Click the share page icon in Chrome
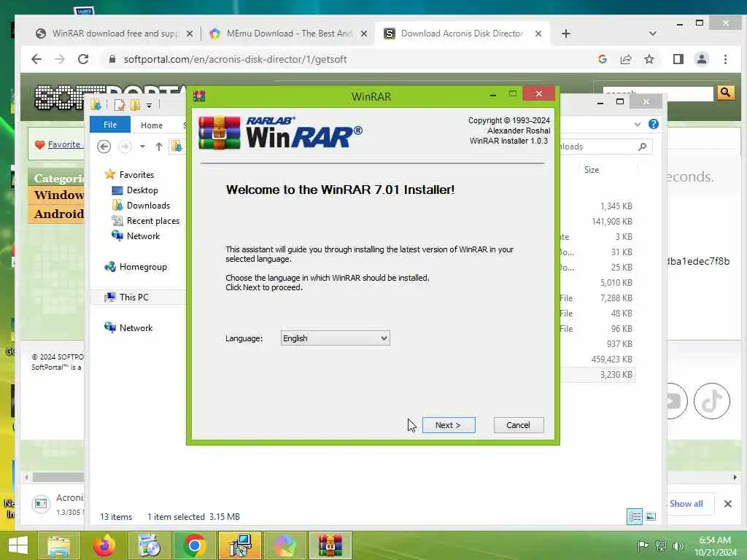The width and height of the screenshot is (747, 560). tap(625, 59)
